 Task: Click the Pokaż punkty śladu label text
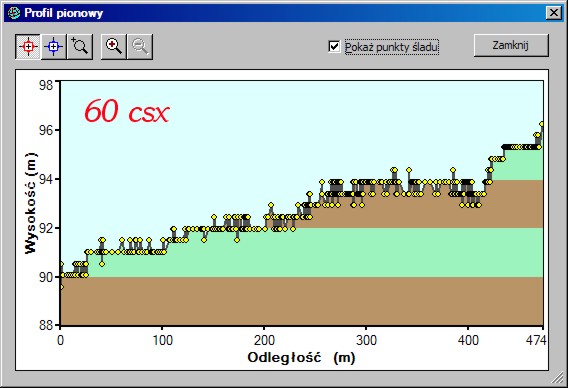[x=391, y=47]
